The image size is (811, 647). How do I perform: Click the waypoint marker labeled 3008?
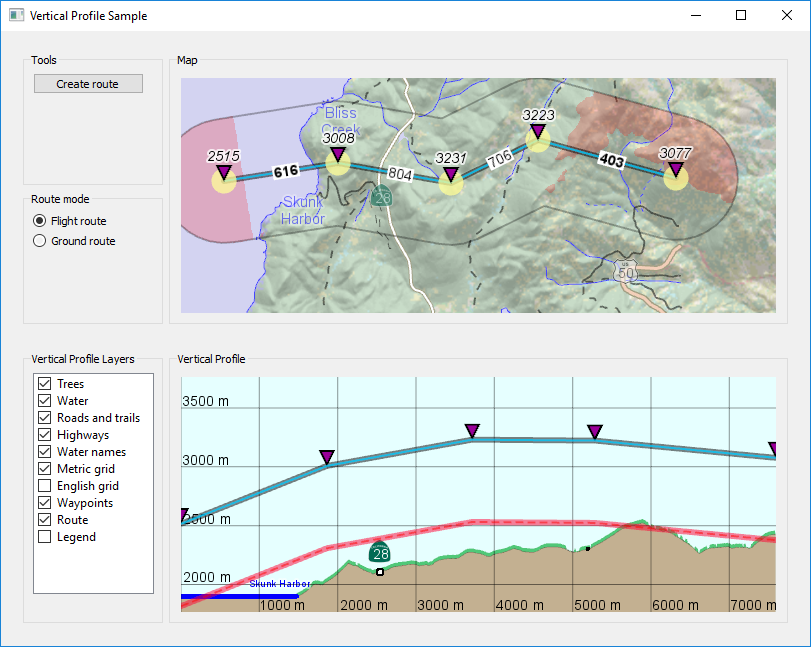(x=338, y=160)
